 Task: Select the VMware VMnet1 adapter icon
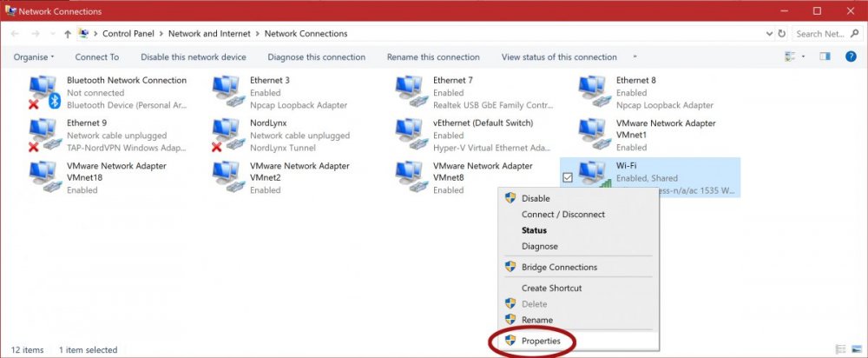point(595,136)
